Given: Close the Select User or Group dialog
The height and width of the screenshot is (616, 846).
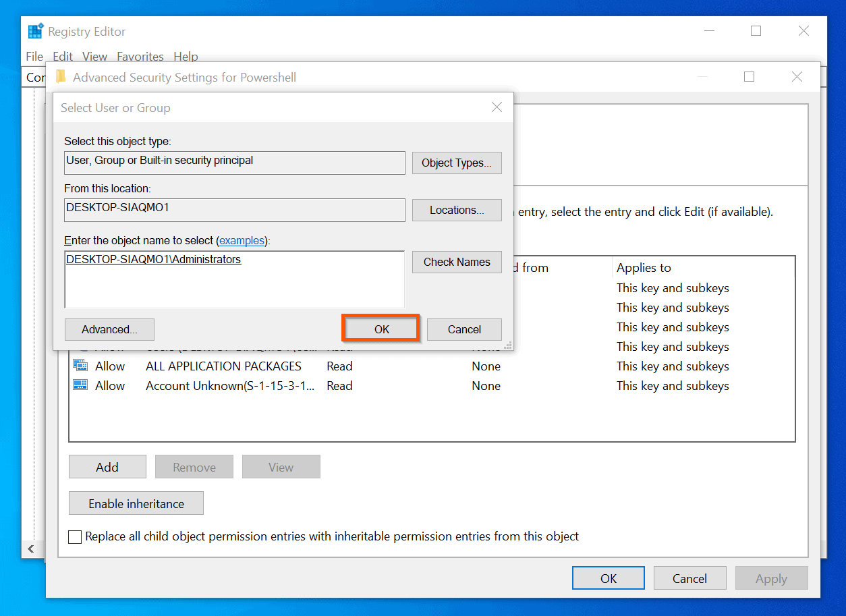Looking at the screenshot, I should (x=497, y=107).
